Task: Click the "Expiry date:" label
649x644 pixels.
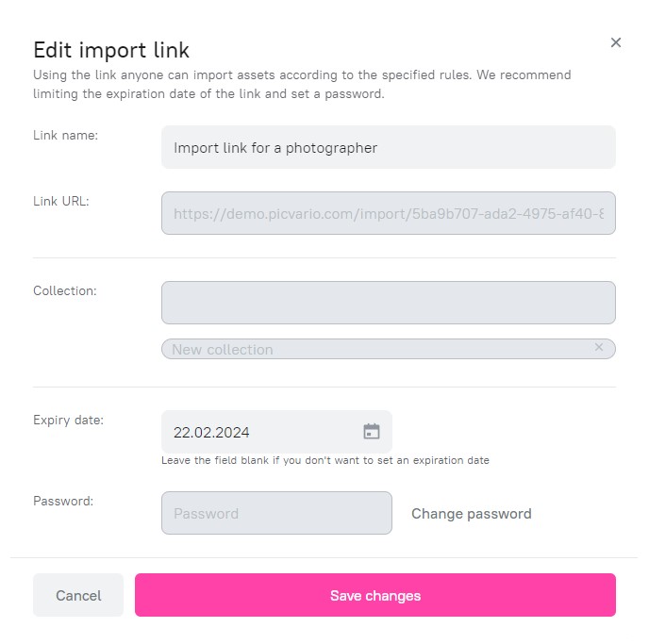Action: tap(68, 421)
